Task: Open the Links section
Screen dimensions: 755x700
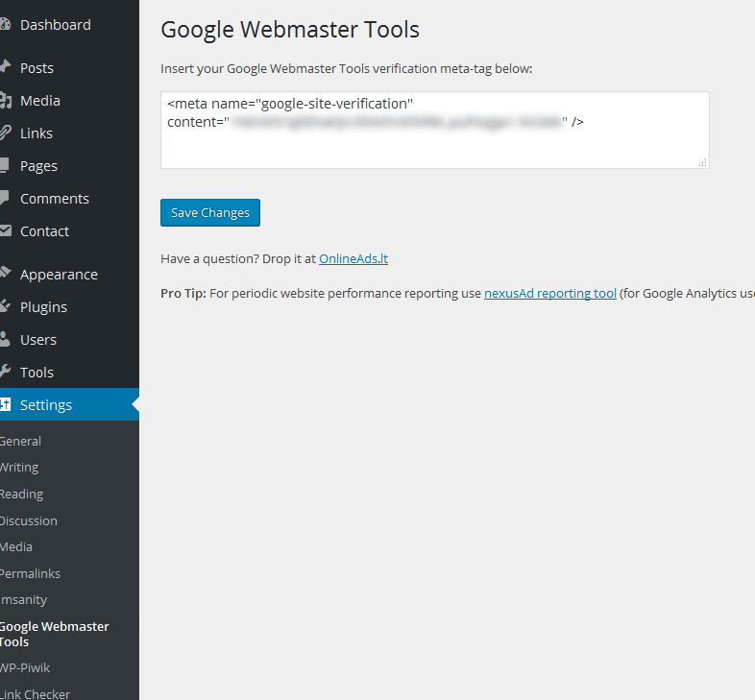Action: [37, 133]
